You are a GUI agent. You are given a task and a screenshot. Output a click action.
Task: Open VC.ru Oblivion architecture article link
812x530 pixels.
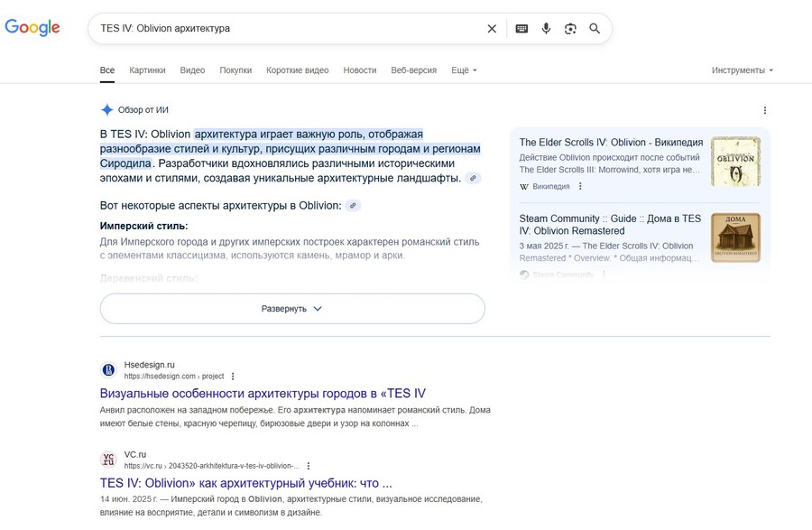coord(245,483)
